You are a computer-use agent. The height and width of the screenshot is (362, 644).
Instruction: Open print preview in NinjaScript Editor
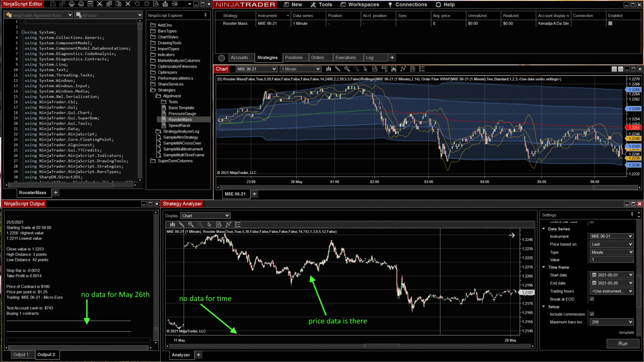pyautogui.click(x=81, y=4)
